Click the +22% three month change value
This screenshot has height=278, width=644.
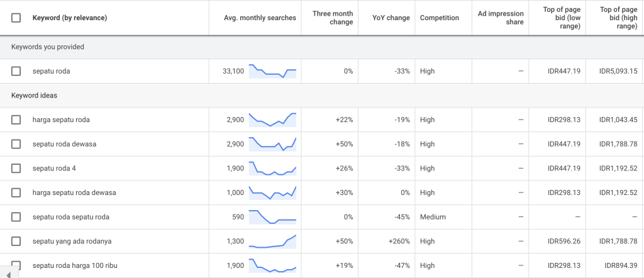coord(344,120)
